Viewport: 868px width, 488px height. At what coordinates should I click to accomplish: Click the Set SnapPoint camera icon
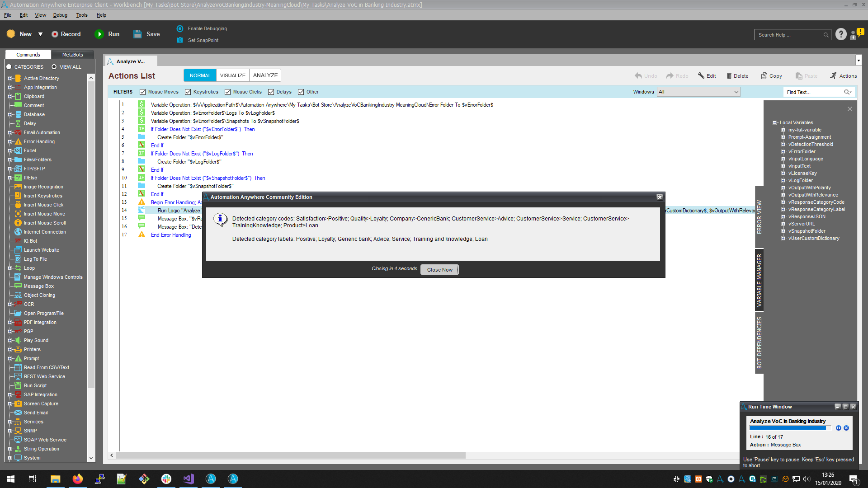coord(180,40)
